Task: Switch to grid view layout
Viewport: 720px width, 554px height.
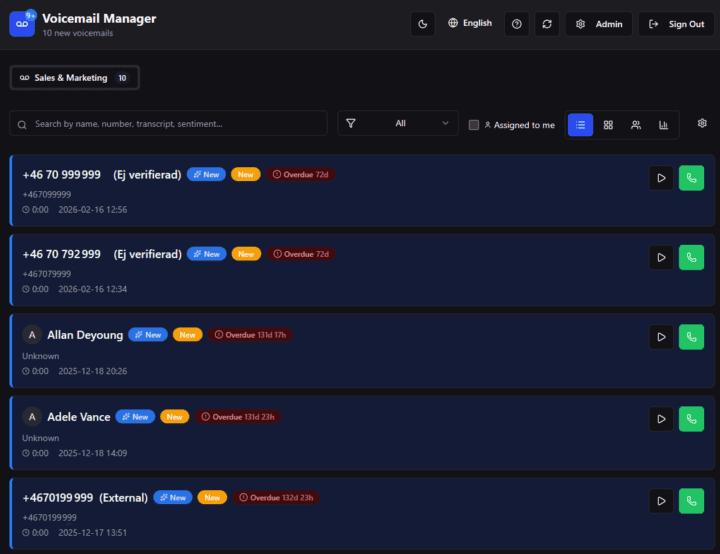Action: click(x=608, y=125)
